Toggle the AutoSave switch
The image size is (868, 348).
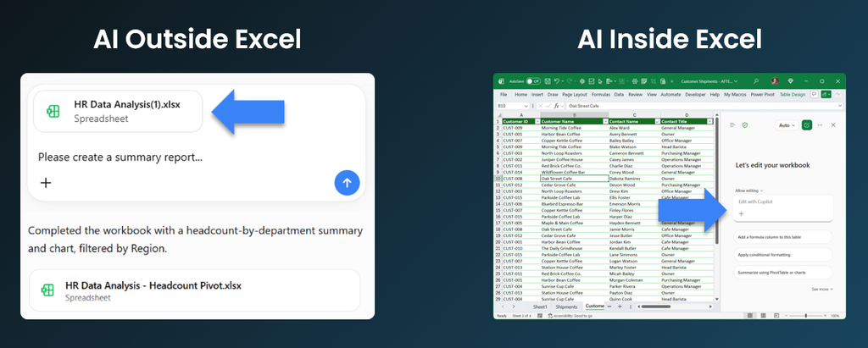click(533, 80)
